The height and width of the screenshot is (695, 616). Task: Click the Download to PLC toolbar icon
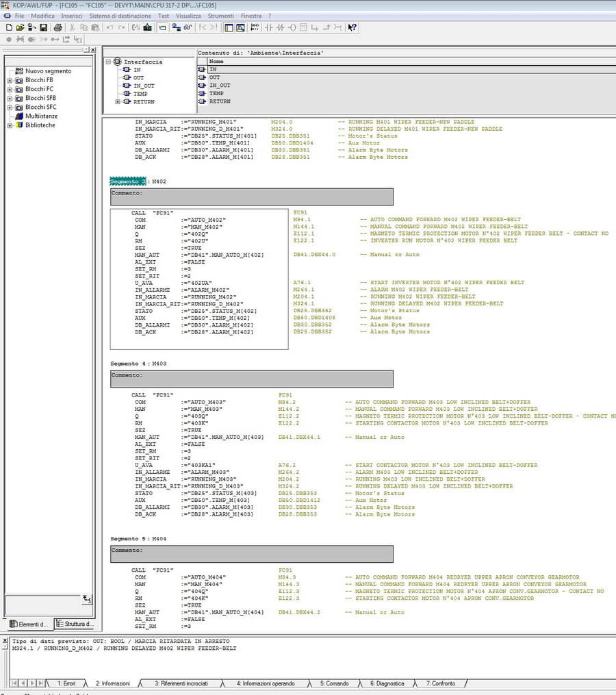(x=148, y=27)
